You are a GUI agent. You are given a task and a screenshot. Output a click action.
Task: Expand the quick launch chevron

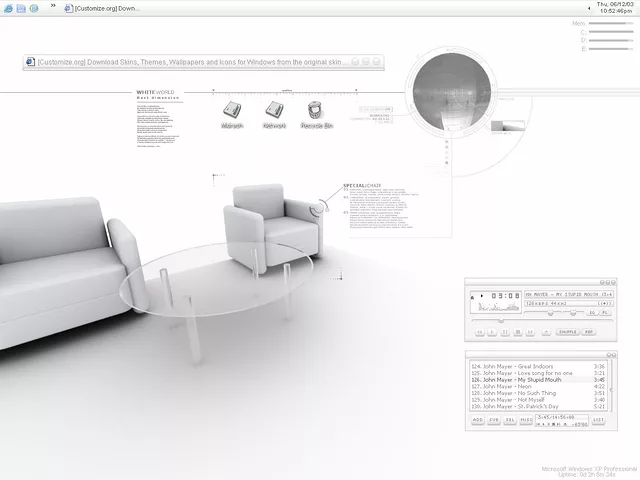coord(53,6)
